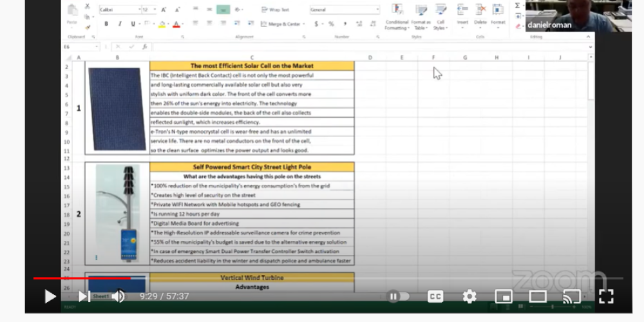Viewport: 644px width, 322px height.
Task: Apply the accounting dollar format
Action: [316, 24]
